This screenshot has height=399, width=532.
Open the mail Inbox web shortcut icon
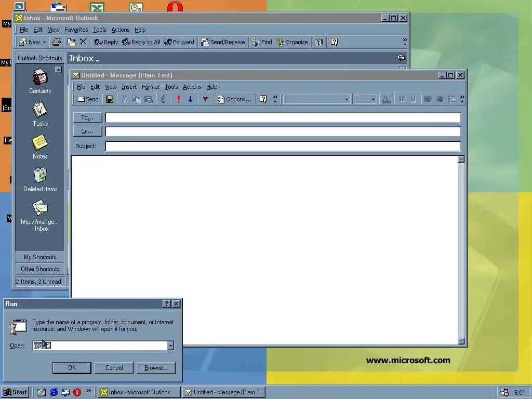point(40,208)
